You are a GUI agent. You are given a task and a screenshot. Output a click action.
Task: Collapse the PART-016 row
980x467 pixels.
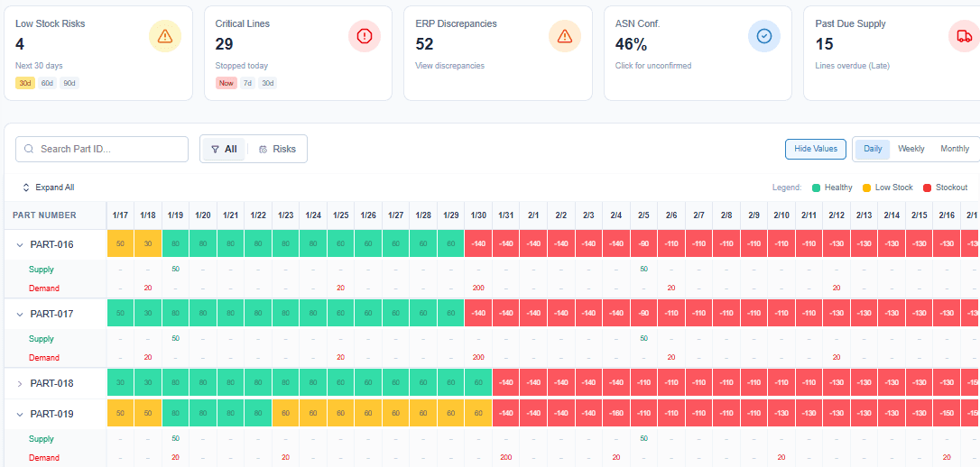click(x=20, y=244)
